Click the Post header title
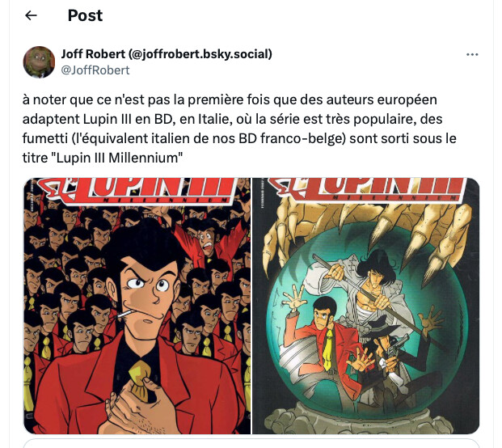Screen dimensions: 502x448 coord(85,15)
